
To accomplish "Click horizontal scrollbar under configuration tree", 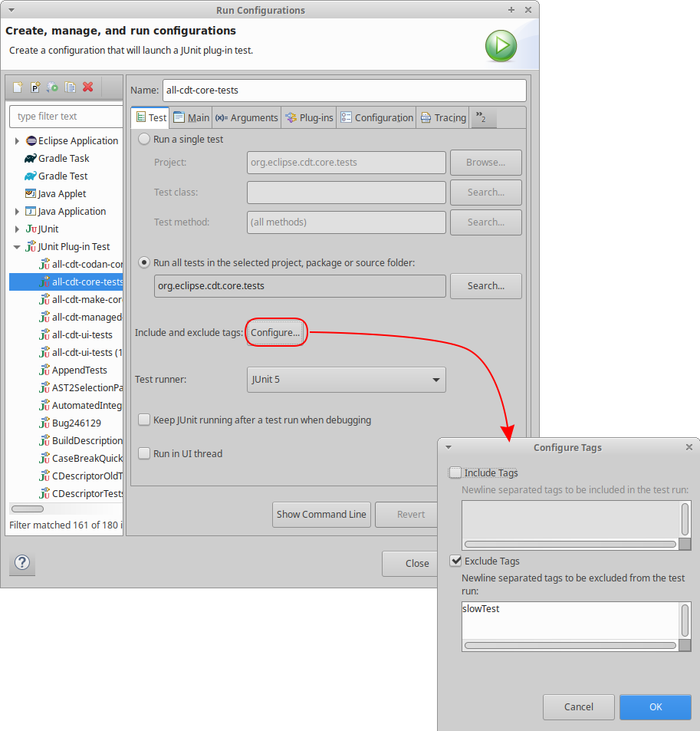I will click(28, 509).
